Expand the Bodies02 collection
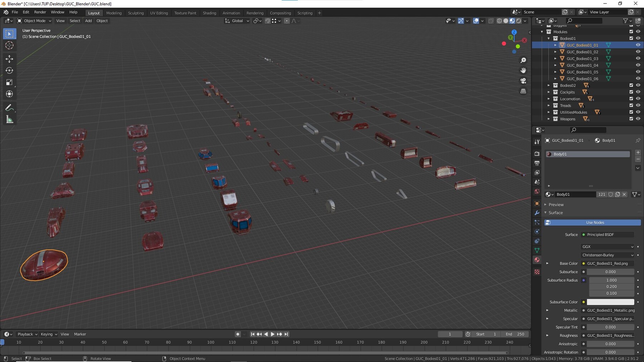This screenshot has width=644, height=362. [x=549, y=85]
